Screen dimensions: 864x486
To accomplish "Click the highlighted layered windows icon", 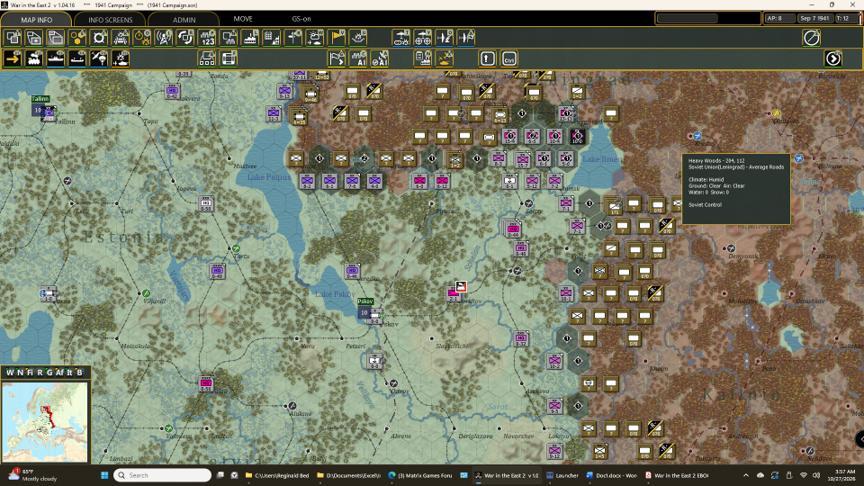I will coord(56,38).
